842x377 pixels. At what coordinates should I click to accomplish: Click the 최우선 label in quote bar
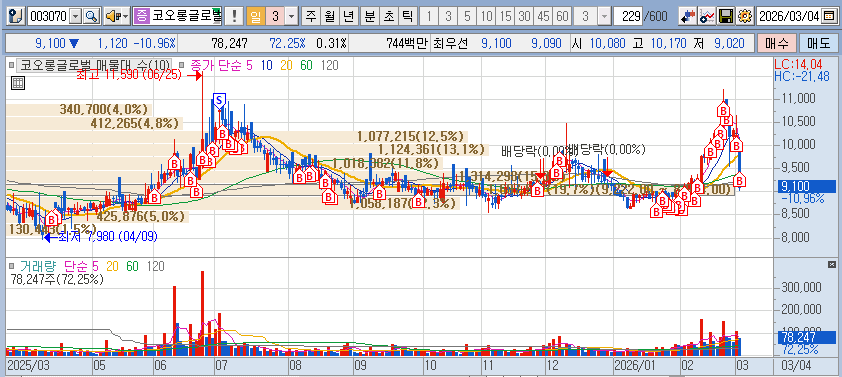coord(450,43)
